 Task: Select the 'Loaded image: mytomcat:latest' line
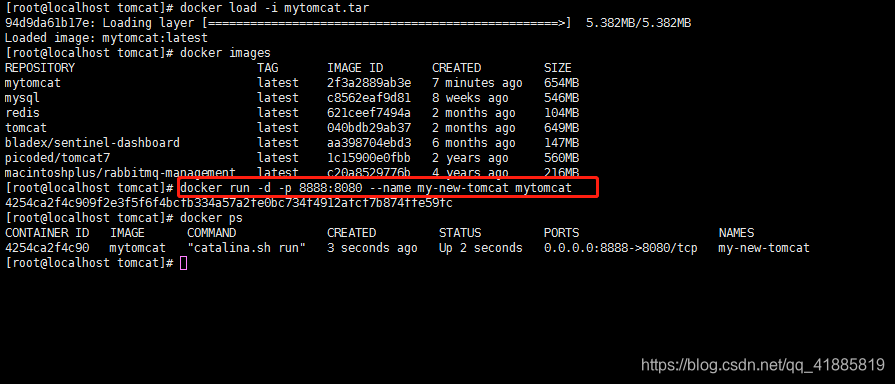(x=106, y=38)
